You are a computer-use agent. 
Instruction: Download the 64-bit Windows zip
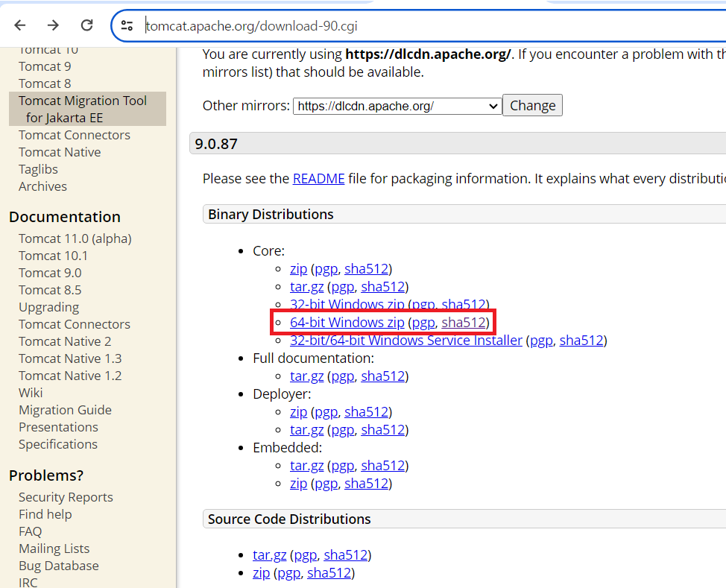point(347,322)
